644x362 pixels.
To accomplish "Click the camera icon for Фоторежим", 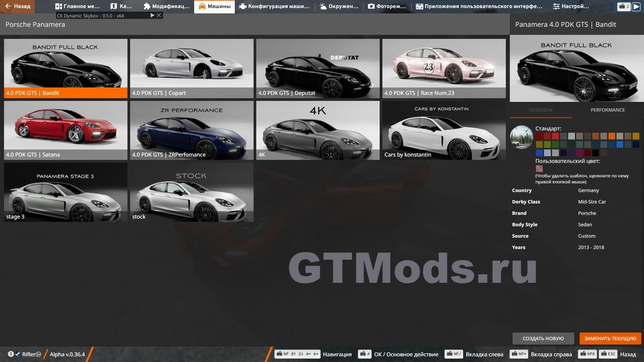I will (372, 7).
